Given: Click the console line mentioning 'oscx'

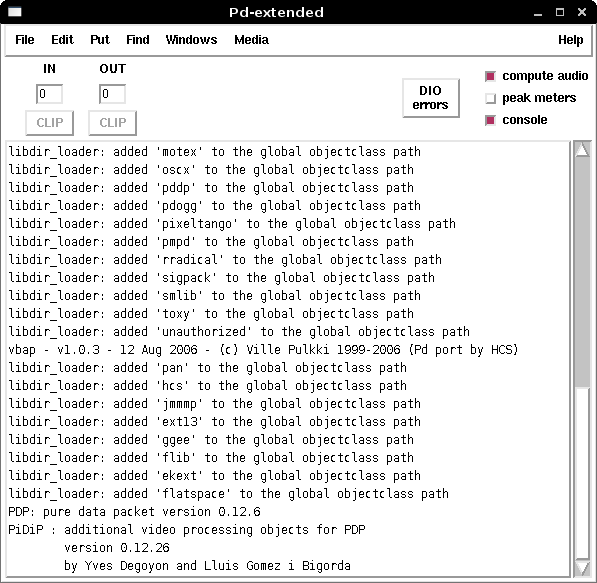Looking at the screenshot, I should (x=211, y=170).
